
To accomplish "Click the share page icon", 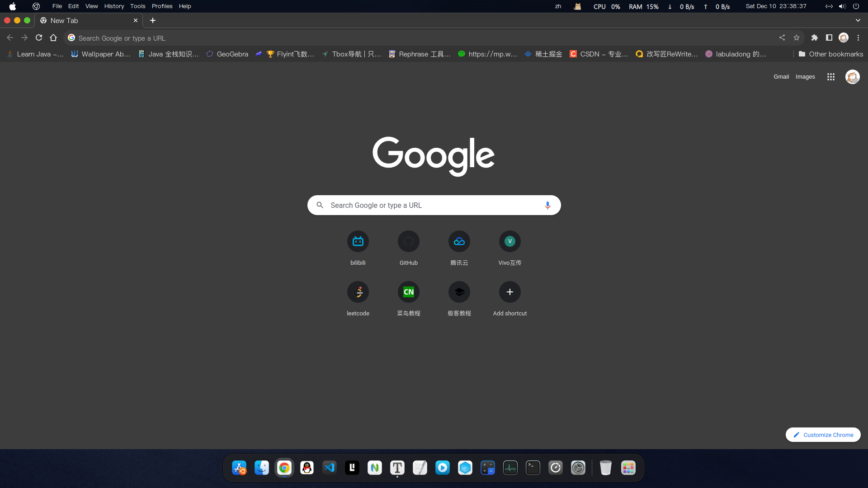I will click(x=782, y=38).
